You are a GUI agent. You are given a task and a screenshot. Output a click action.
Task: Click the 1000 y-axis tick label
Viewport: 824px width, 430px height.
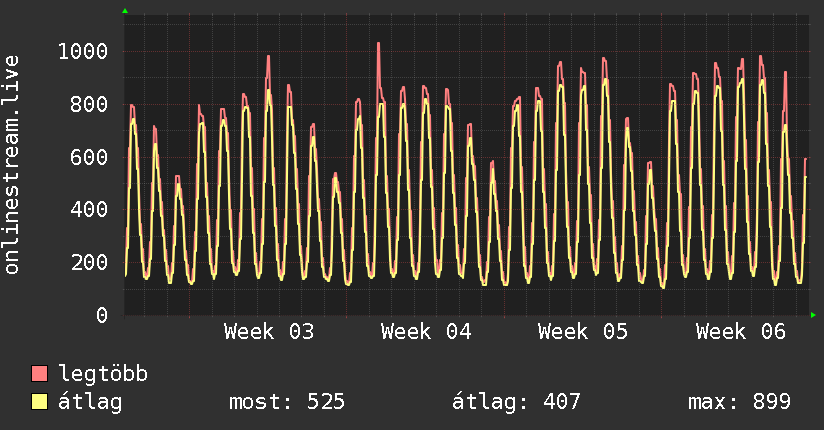(x=85, y=52)
